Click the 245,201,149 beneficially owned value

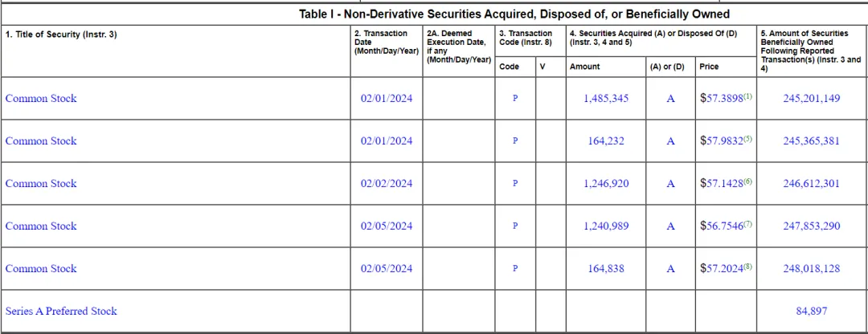(x=812, y=99)
